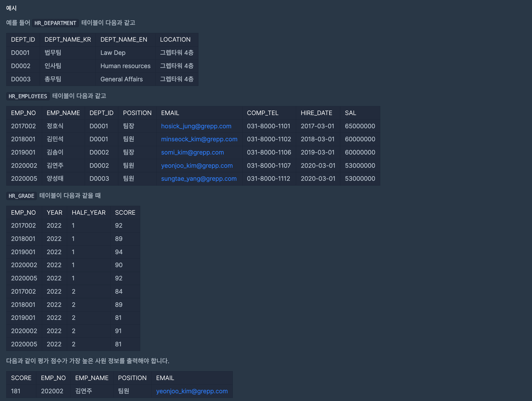Click the SAL value 65000000
The width and height of the screenshot is (532, 401).
coord(360,126)
